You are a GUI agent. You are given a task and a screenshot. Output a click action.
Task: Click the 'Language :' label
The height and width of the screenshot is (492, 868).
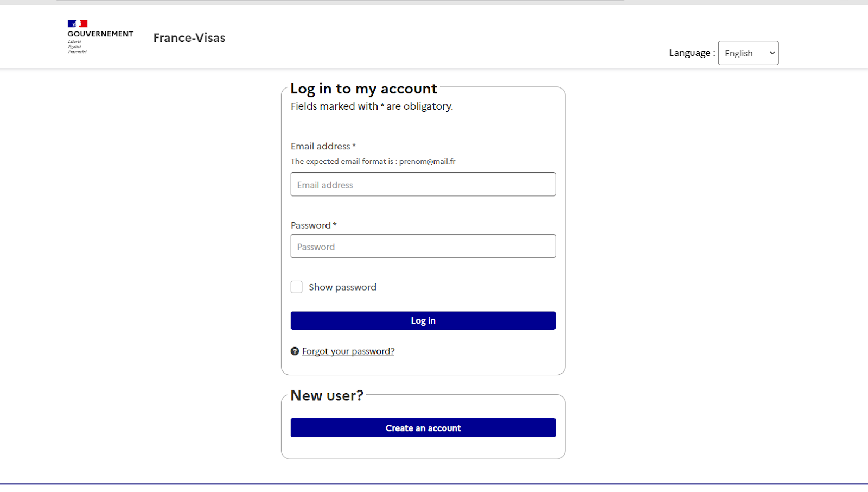point(692,53)
